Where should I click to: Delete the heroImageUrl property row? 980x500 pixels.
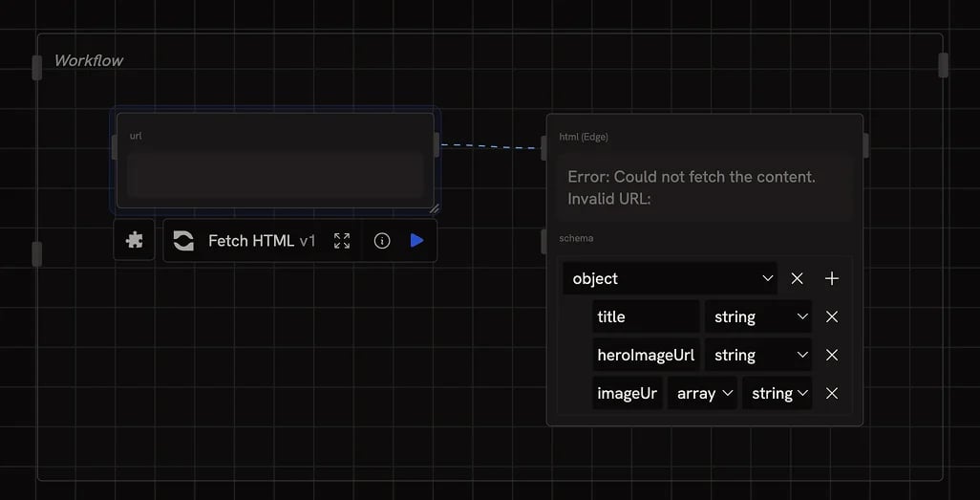coord(831,355)
